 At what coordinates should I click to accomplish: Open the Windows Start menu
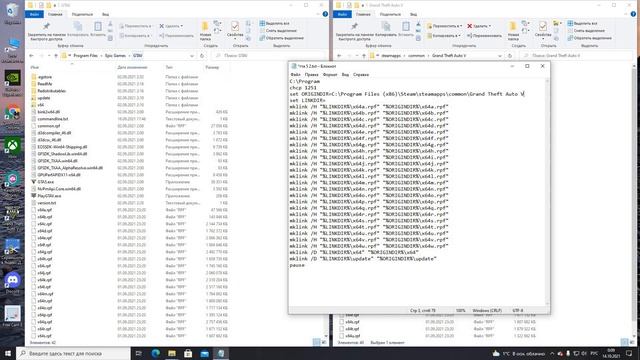(8, 353)
